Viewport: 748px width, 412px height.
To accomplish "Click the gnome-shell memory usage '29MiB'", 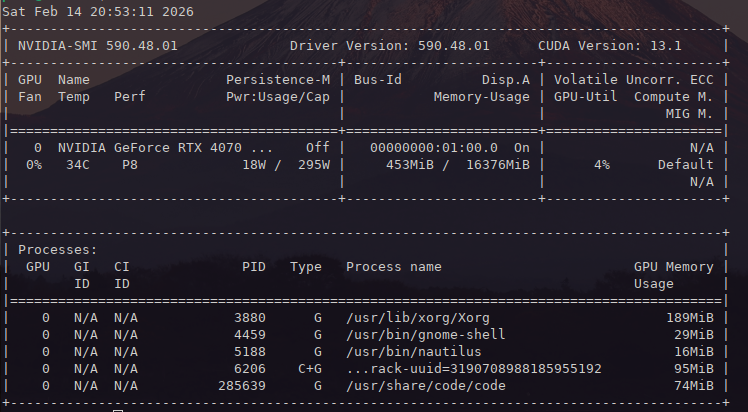I will tap(694, 335).
